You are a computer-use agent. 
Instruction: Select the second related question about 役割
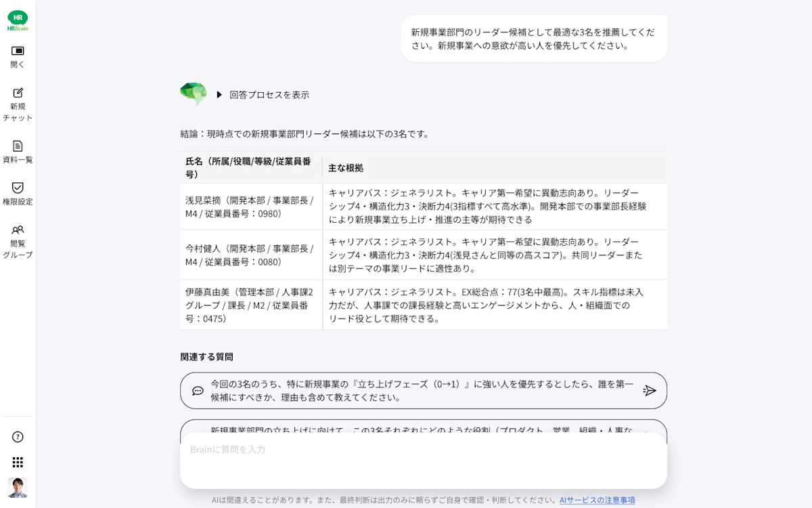[424, 427]
